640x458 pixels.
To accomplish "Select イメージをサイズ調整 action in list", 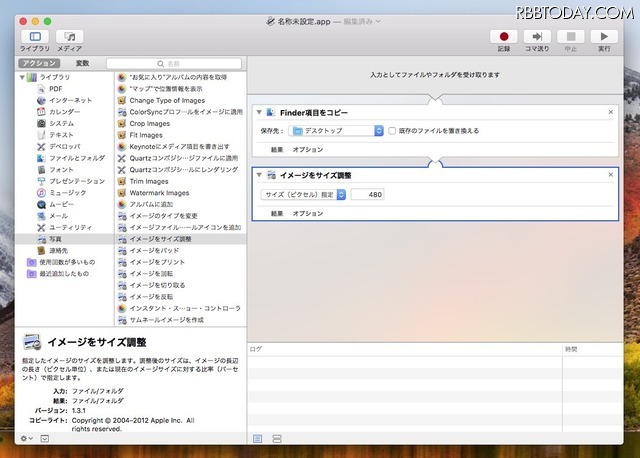I will [x=160, y=239].
